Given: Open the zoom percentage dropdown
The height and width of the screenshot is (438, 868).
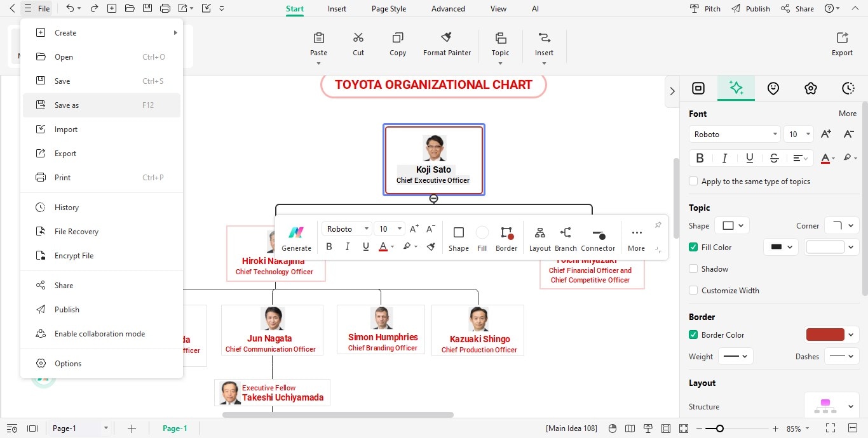Looking at the screenshot, I should (x=808, y=428).
